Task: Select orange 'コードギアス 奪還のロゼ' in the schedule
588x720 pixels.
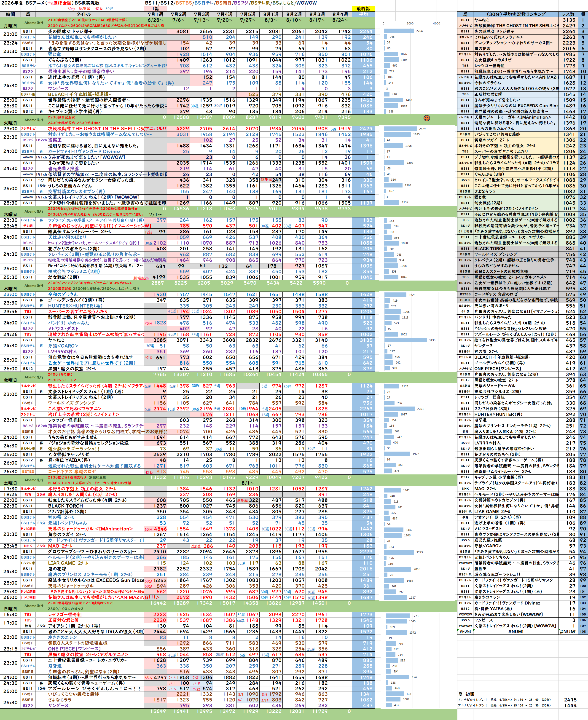Action: coord(72,471)
